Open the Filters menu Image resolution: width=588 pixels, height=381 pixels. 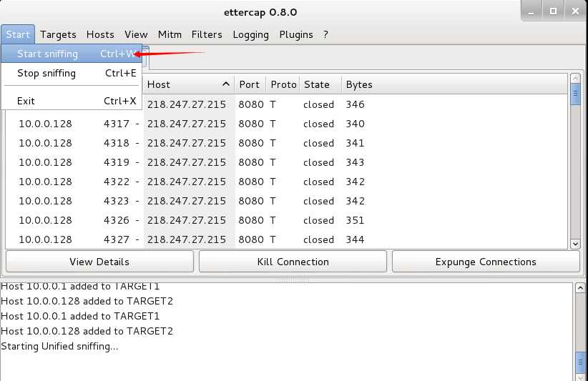point(207,34)
